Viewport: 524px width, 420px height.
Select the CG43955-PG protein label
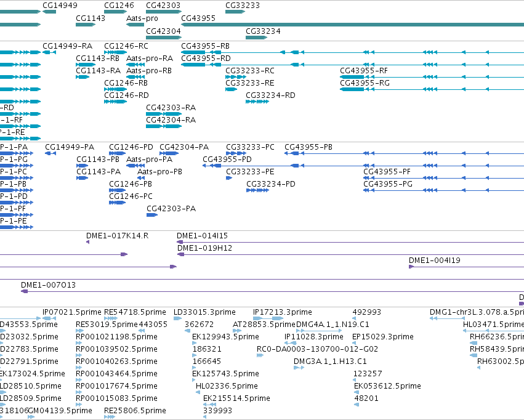point(388,184)
